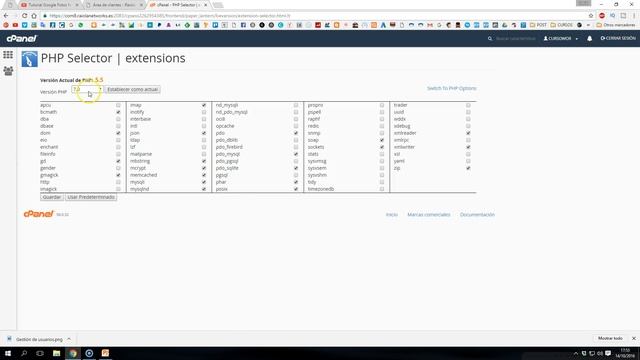Select the 'cPanel - PHP Selector' tab
The image size is (640, 360).
176,5
